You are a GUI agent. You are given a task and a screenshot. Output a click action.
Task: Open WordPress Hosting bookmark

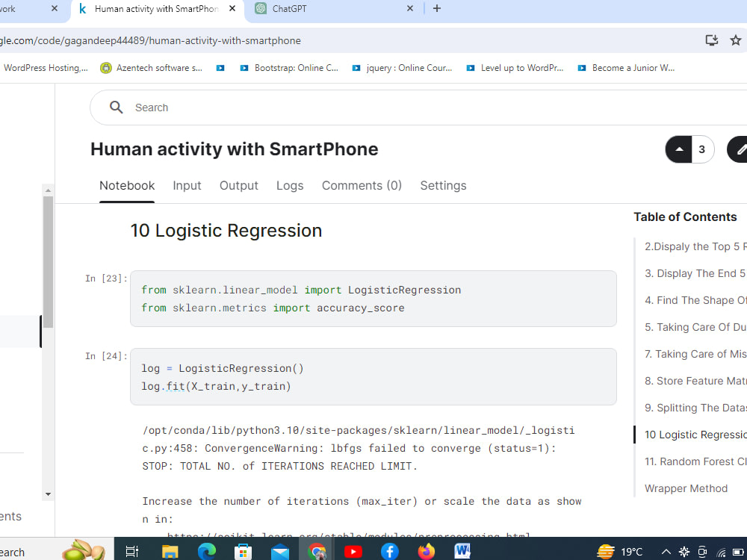tap(44, 68)
